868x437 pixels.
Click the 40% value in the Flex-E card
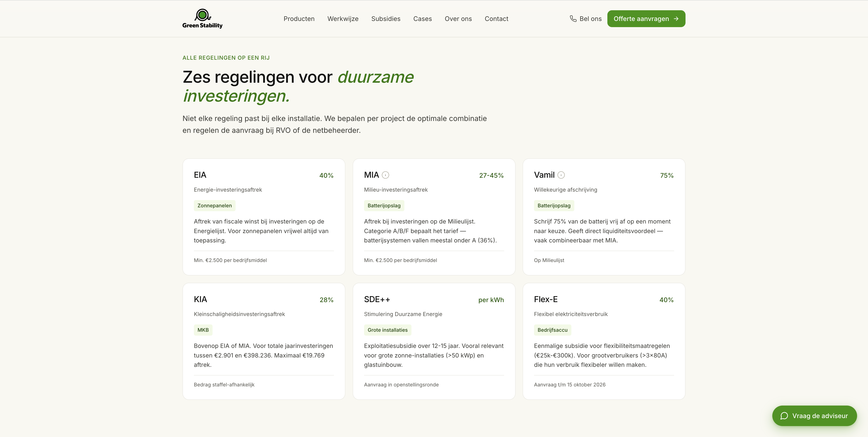click(666, 300)
